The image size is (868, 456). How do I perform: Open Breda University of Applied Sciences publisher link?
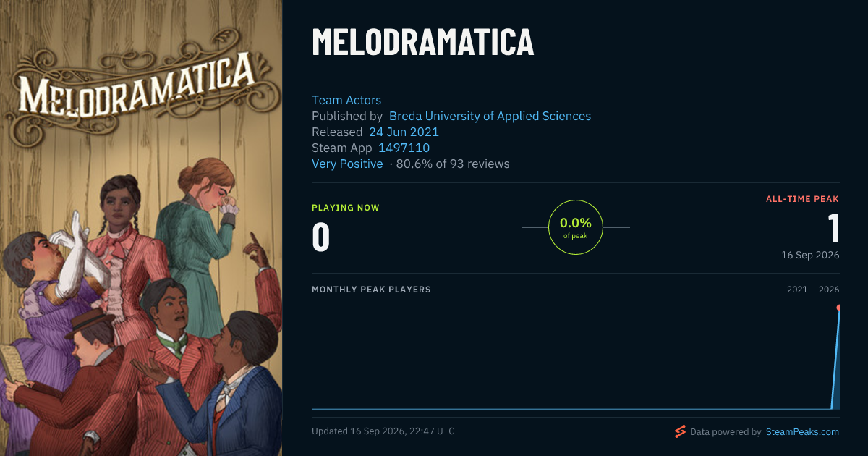(x=490, y=116)
